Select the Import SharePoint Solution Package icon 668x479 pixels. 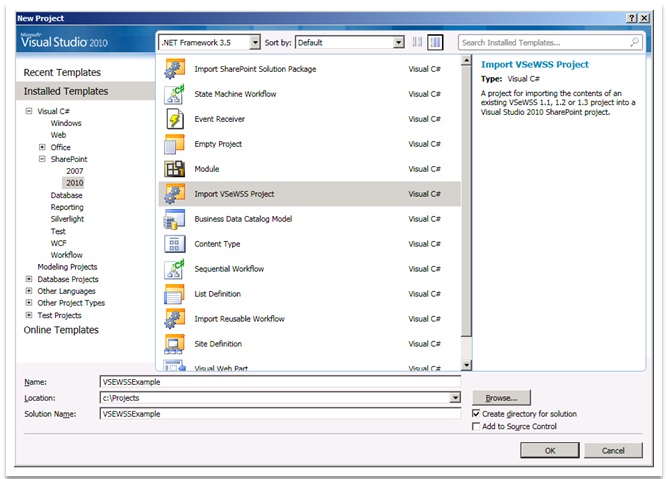coord(174,69)
